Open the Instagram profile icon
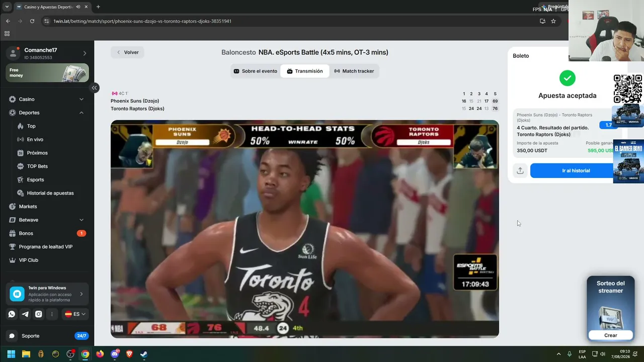The height and width of the screenshot is (362, 644). click(x=39, y=314)
